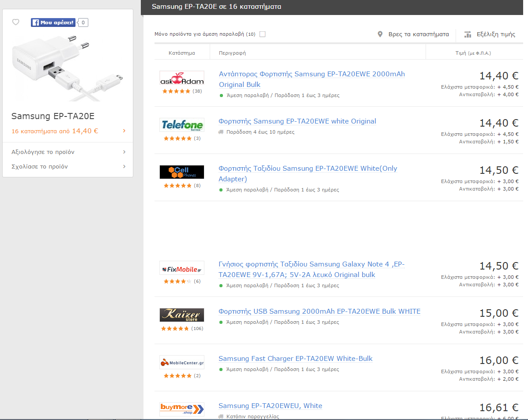Click green availability dot in Kaizer row
This screenshot has width=528, height=420.
coord(221,322)
